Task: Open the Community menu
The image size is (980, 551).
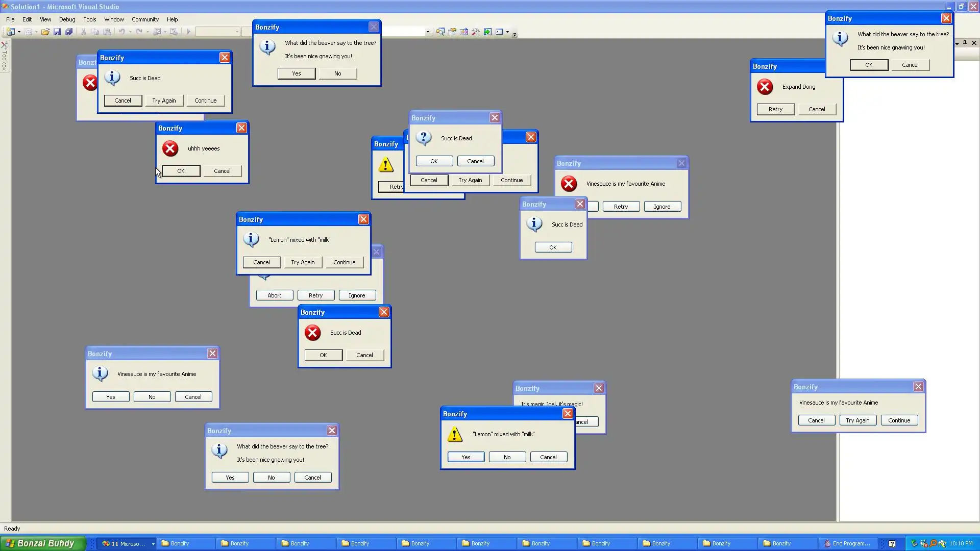Action: point(145,19)
